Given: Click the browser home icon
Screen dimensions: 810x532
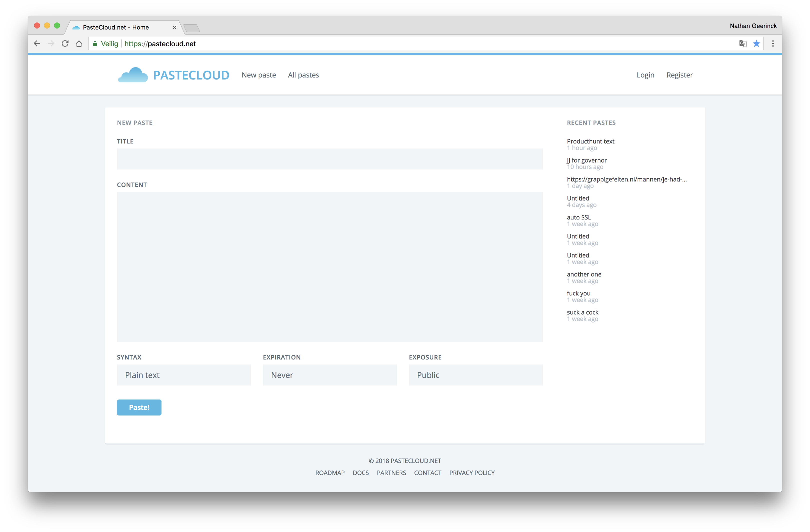Looking at the screenshot, I should click(x=79, y=43).
